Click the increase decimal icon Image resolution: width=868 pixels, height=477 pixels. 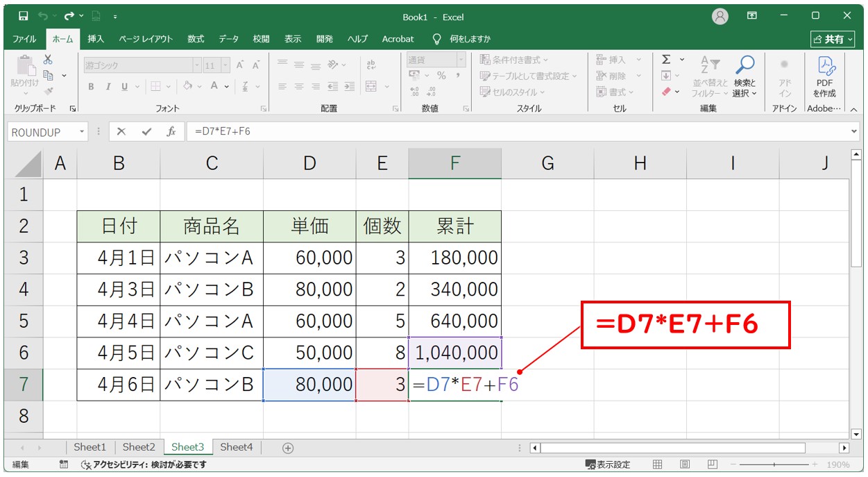[415, 91]
